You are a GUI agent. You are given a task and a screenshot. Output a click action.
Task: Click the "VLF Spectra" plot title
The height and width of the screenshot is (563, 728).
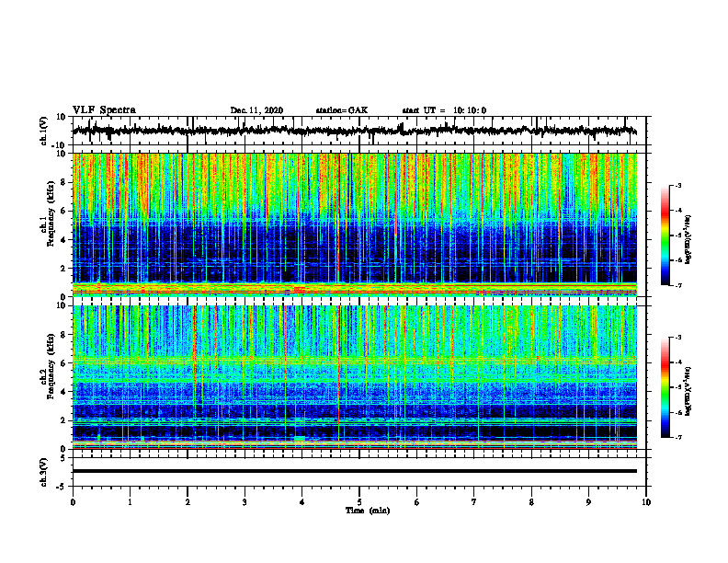(x=104, y=110)
